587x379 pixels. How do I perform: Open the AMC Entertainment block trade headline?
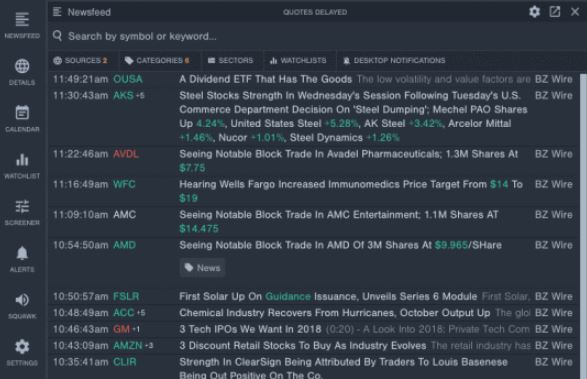[x=339, y=221]
